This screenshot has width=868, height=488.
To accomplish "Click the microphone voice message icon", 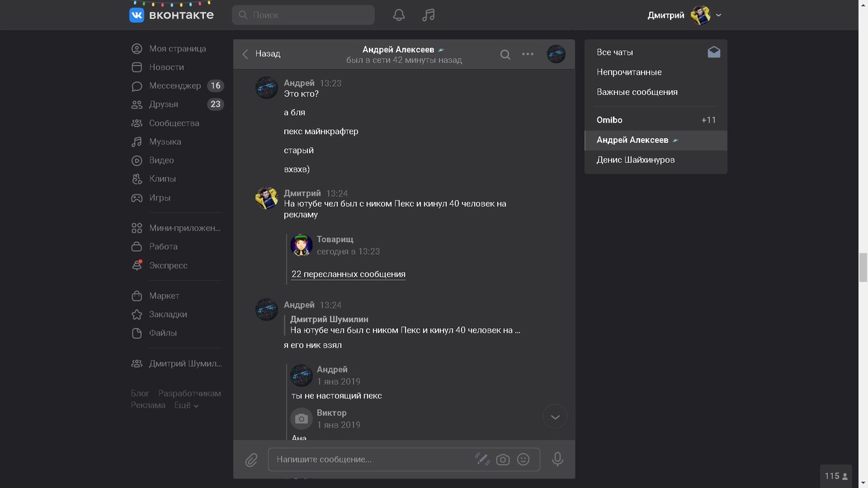I will (x=557, y=460).
